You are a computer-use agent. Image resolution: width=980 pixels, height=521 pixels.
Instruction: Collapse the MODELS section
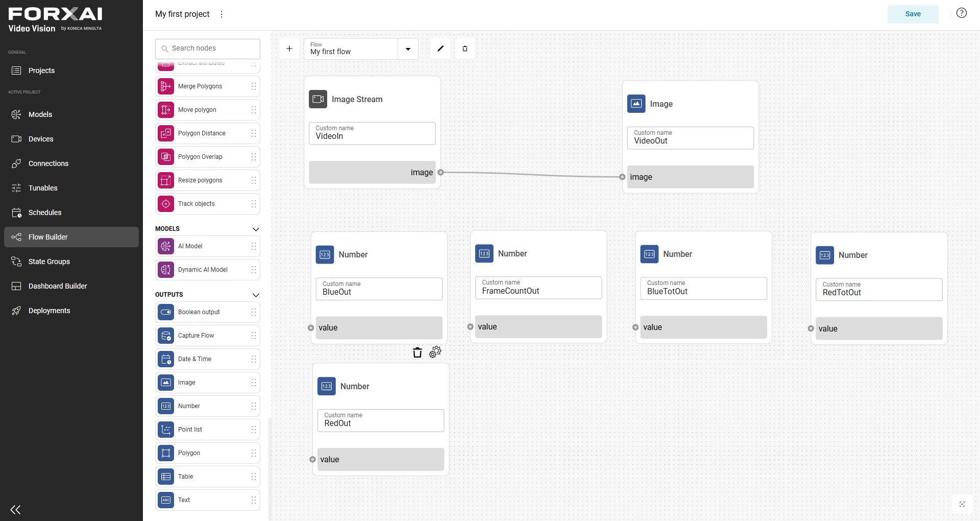256,229
